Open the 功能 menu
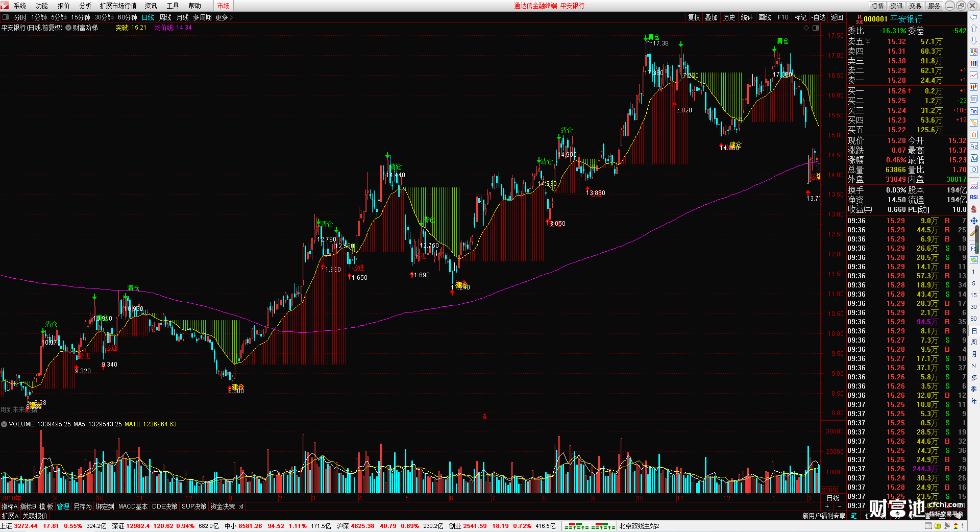Screen dimensions: 980x532 [42, 6]
